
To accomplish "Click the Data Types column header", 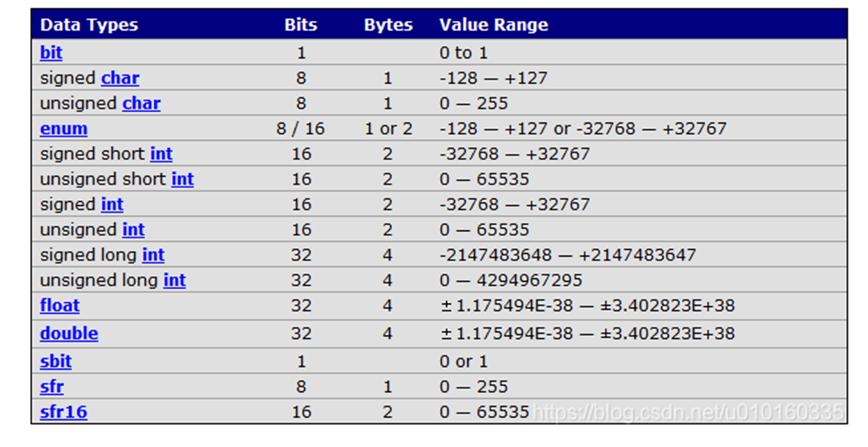I will click(89, 25).
